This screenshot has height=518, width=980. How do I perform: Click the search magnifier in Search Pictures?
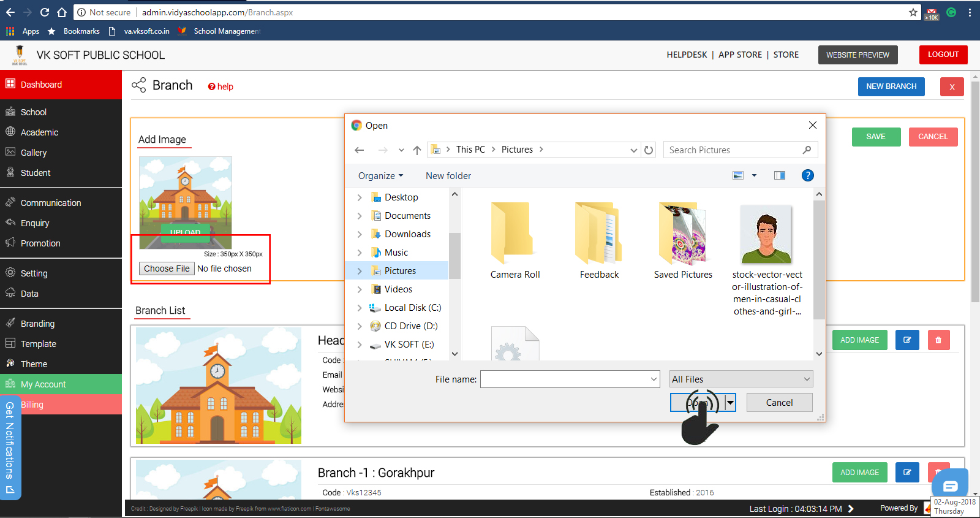point(807,150)
